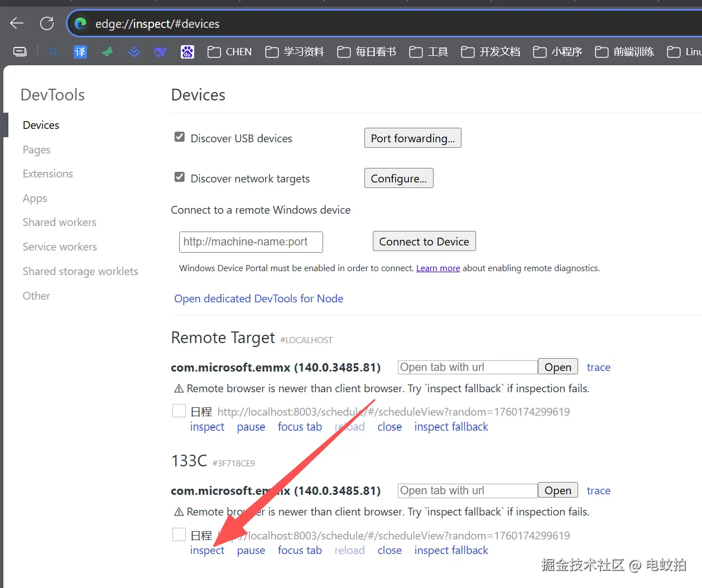Open the 每日看书 bookmark folder
Viewport: 702px width, 588px height.
367,52
